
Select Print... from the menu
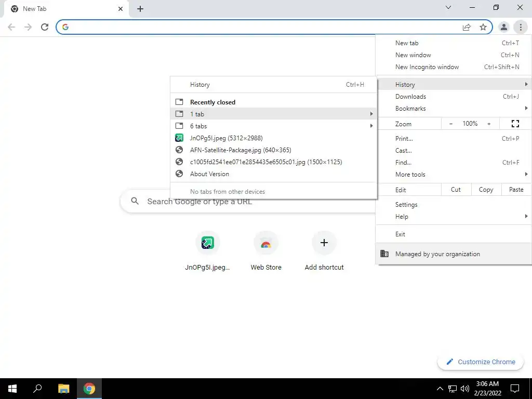[x=454, y=138]
